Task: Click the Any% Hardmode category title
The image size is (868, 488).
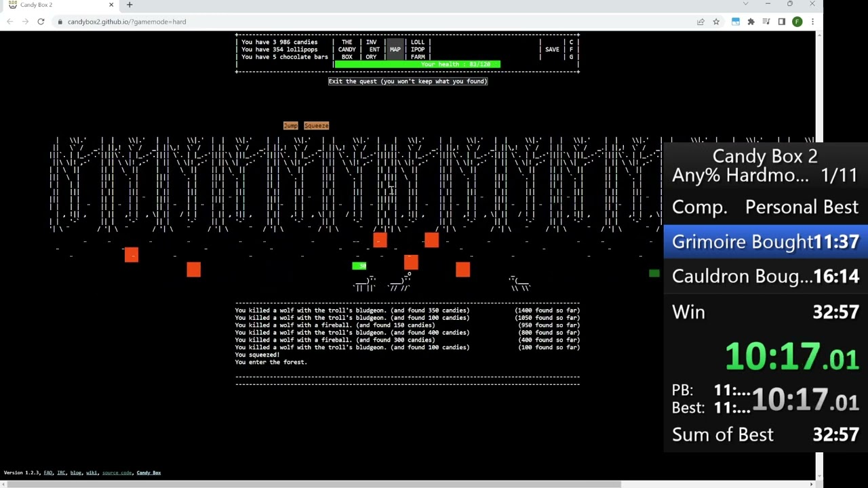Action: [741, 175]
